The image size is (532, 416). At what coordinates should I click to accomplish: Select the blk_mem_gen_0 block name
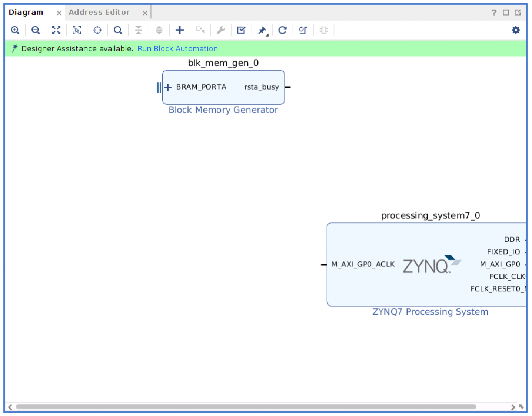(223, 63)
